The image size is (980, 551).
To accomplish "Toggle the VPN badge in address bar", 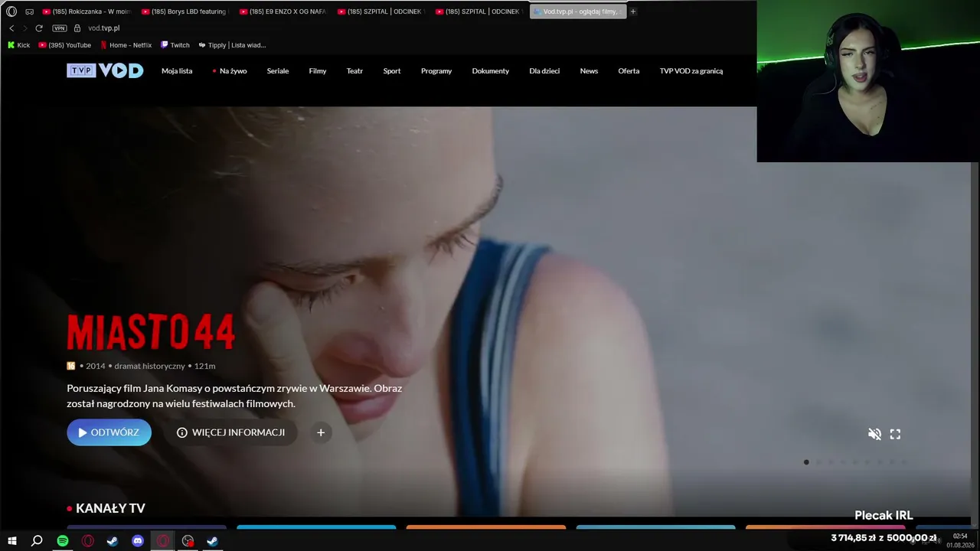I will click(60, 28).
